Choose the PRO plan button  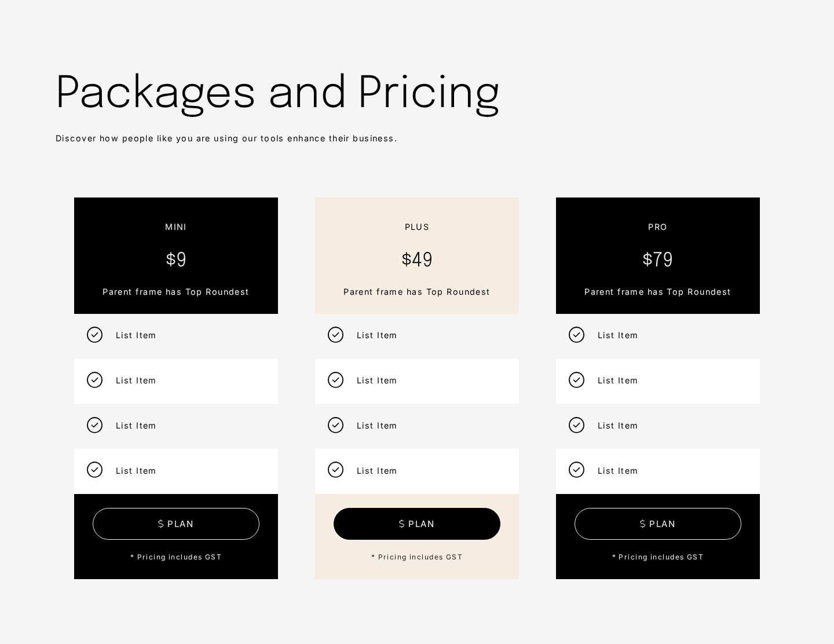coord(658,524)
